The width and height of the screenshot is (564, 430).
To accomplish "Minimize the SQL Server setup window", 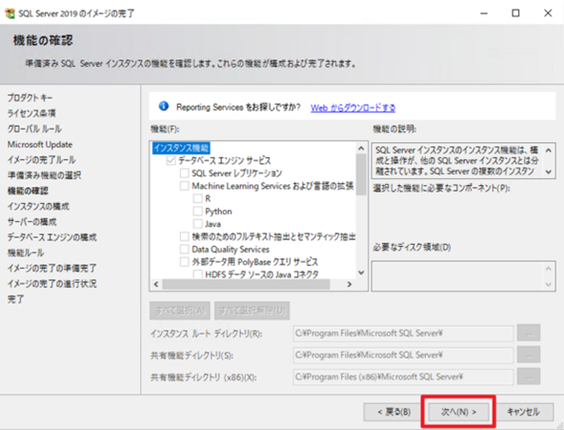I will click(x=484, y=13).
